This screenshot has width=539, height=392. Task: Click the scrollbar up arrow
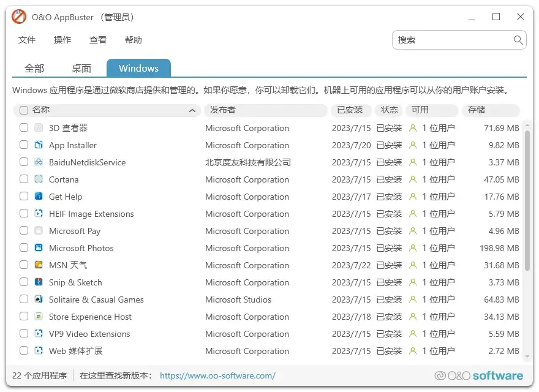click(x=527, y=125)
